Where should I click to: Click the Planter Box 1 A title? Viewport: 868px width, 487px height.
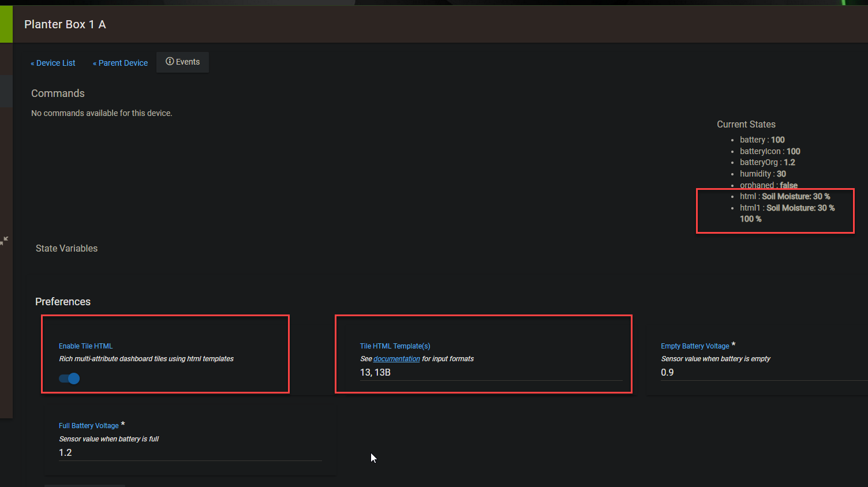[65, 24]
